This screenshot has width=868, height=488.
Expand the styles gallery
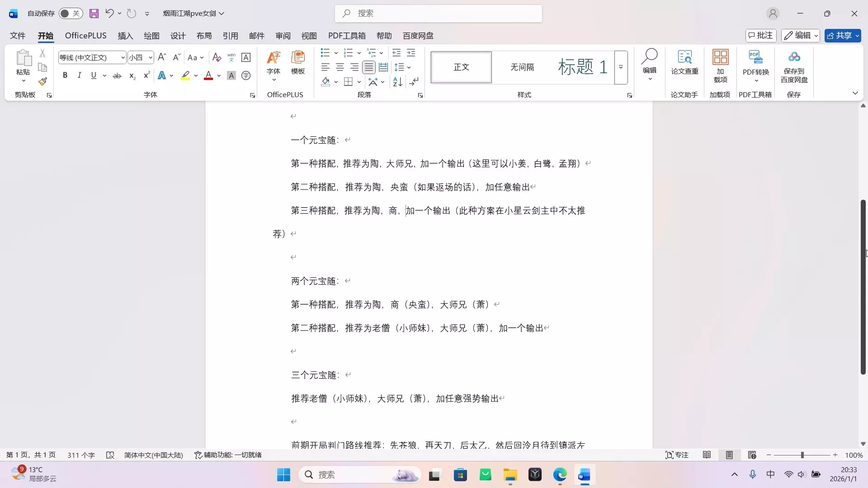click(x=621, y=67)
